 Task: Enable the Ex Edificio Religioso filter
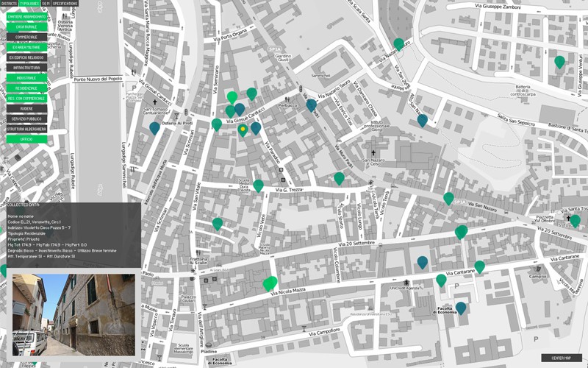[26, 57]
